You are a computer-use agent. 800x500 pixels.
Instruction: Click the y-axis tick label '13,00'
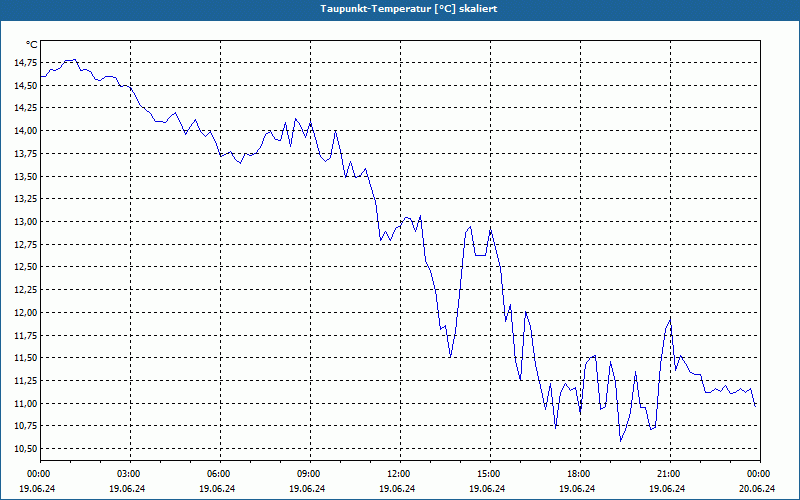pyautogui.click(x=26, y=222)
